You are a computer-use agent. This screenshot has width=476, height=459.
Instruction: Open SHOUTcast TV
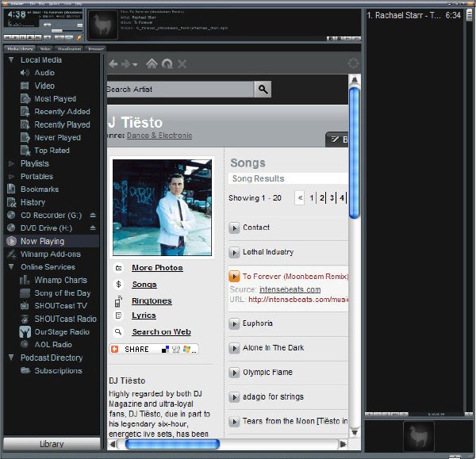[60, 306]
